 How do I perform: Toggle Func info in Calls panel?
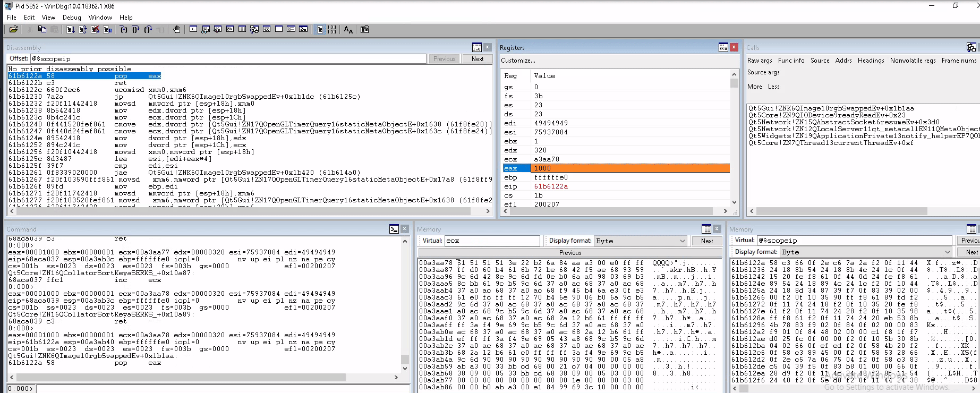(x=791, y=61)
